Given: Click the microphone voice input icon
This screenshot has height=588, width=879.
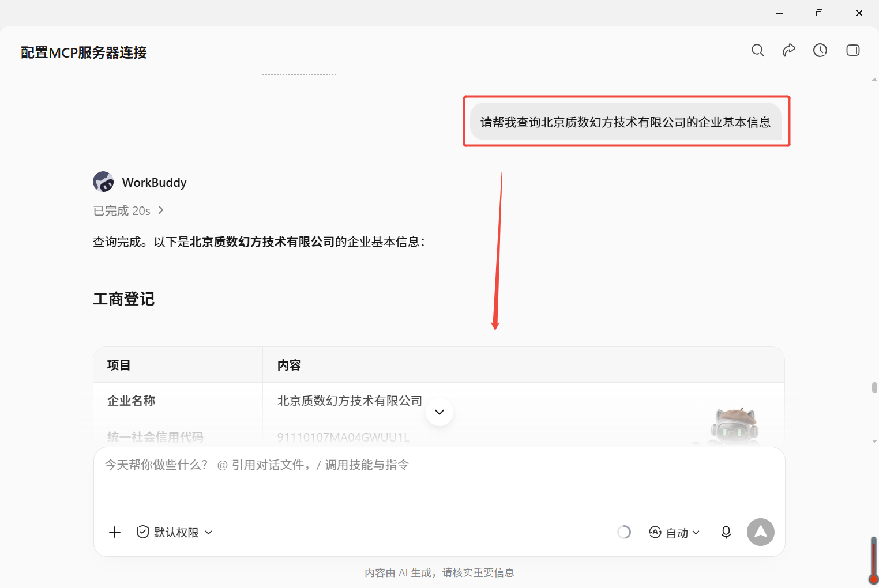Looking at the screenshot, I should point(726,532).
